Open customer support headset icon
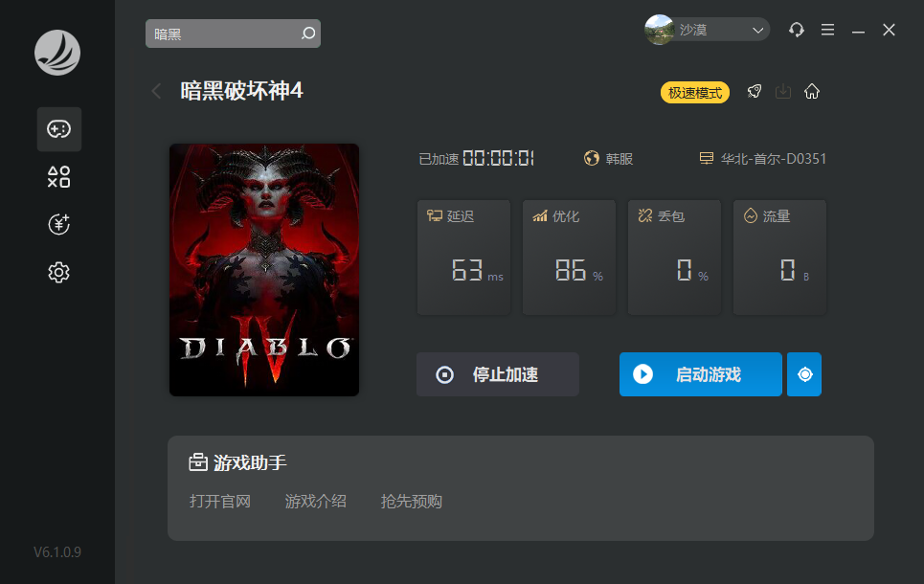 (797, 31)
